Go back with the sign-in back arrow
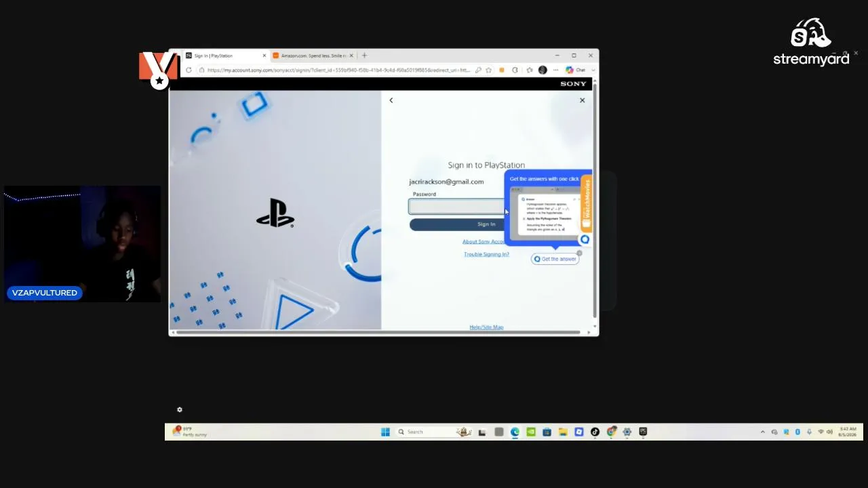Screen dimensions: 868x488 pos(391,100)
